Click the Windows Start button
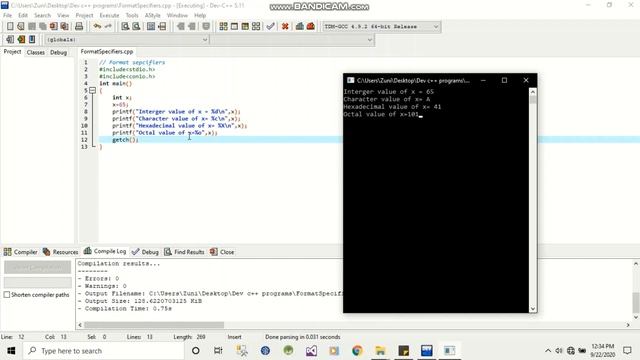This screenshot has height=360, width=640. (11, 351)
